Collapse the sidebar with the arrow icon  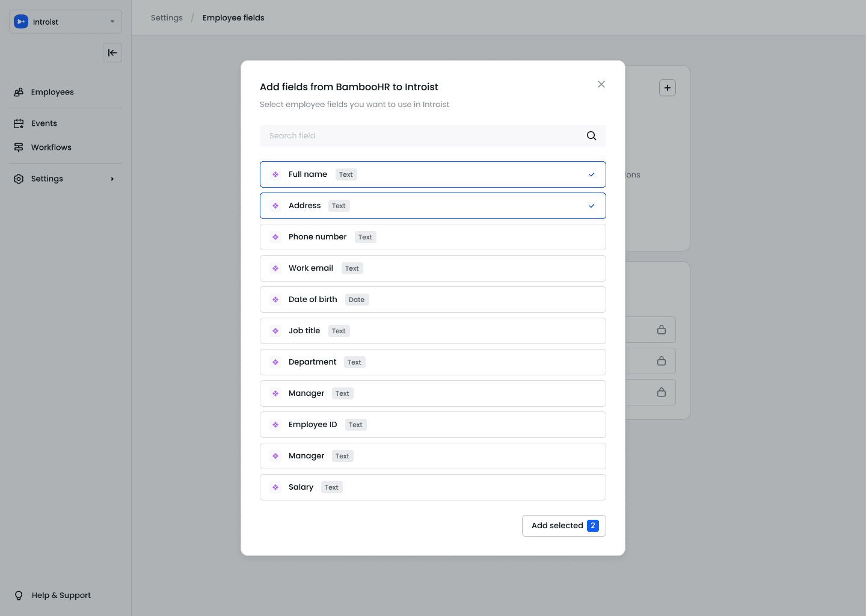112,53
